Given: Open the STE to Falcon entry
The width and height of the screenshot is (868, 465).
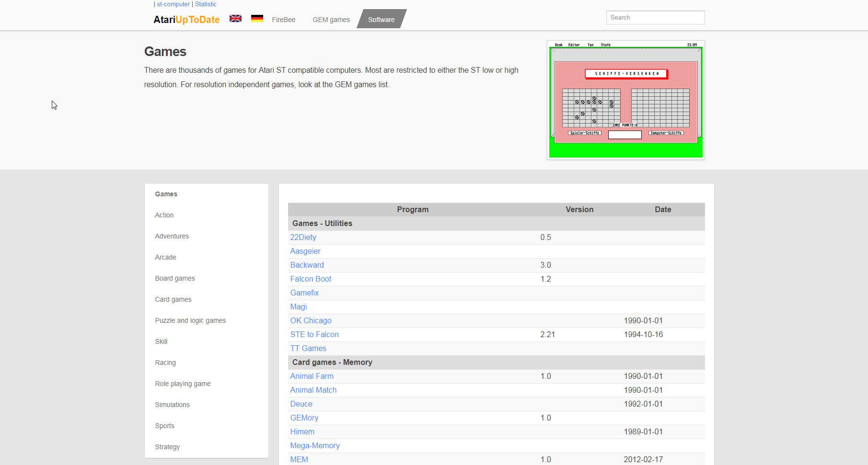Looking at the screenshot, I should (x=314, y=334).
